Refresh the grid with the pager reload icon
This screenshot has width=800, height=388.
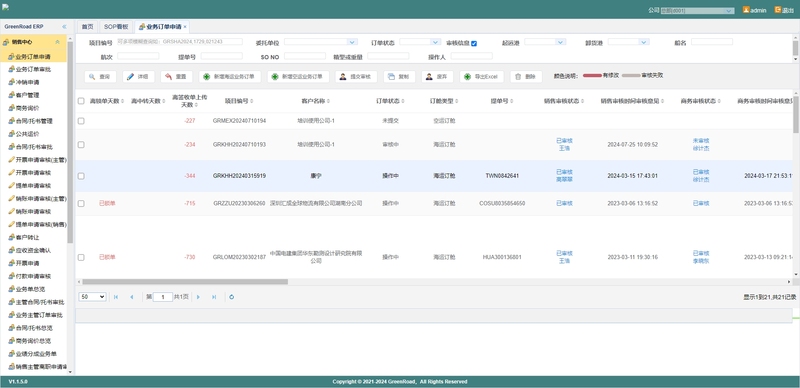tap(232, 297)
